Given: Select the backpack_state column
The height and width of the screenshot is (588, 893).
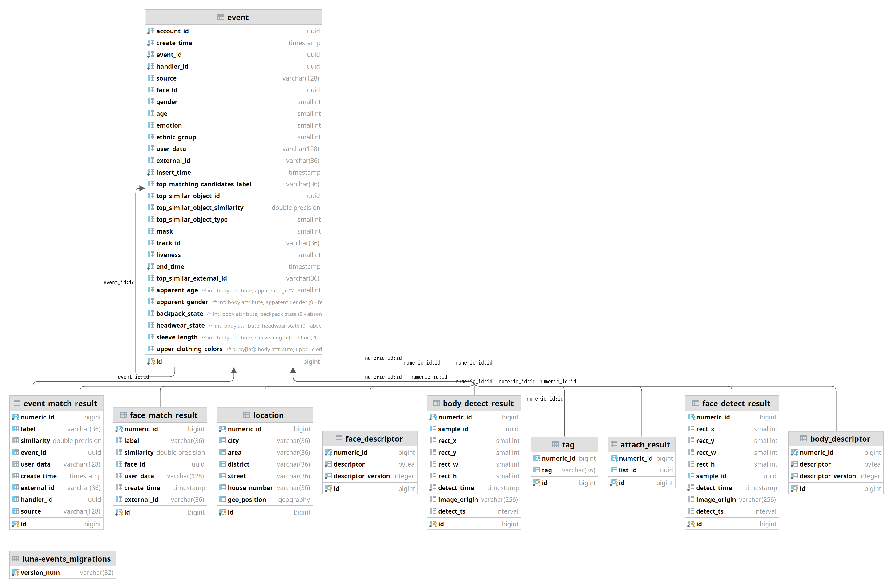Looking at the screenshot, I should pyautogui.click(x=234, y=314).
